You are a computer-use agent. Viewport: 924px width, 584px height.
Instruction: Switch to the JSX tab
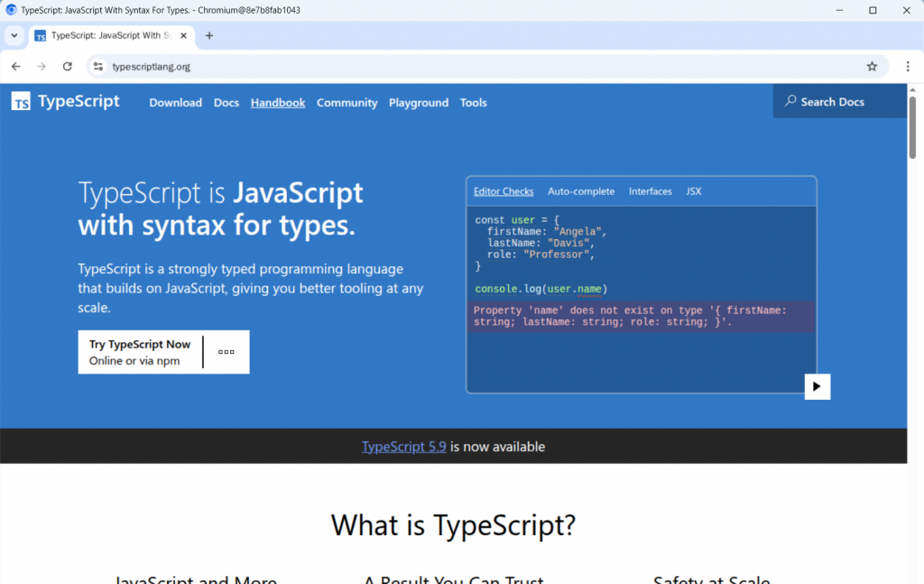coord(694,191)
